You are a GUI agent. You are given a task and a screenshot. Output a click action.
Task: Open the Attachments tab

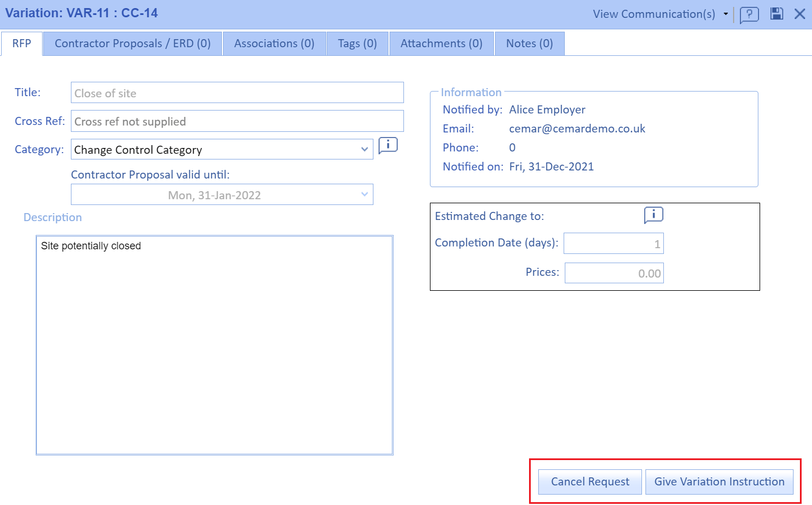[x=441, y=44]
